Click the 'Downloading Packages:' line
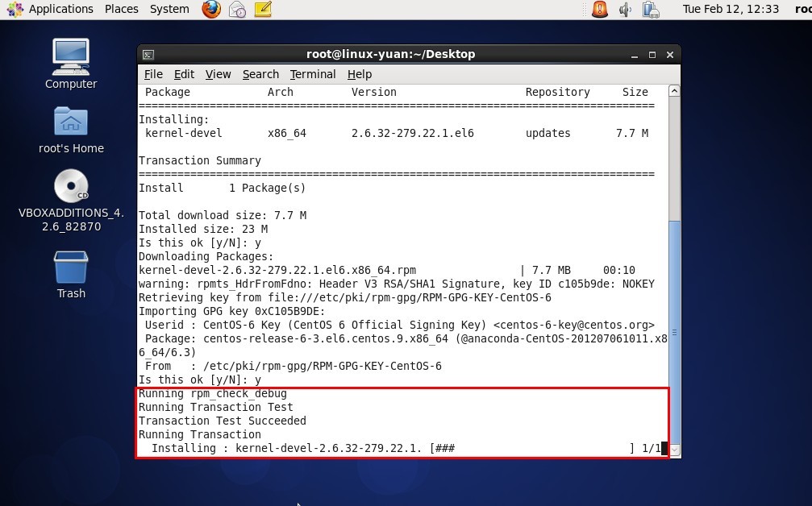 pyautogui.click(x=206, y=256)
